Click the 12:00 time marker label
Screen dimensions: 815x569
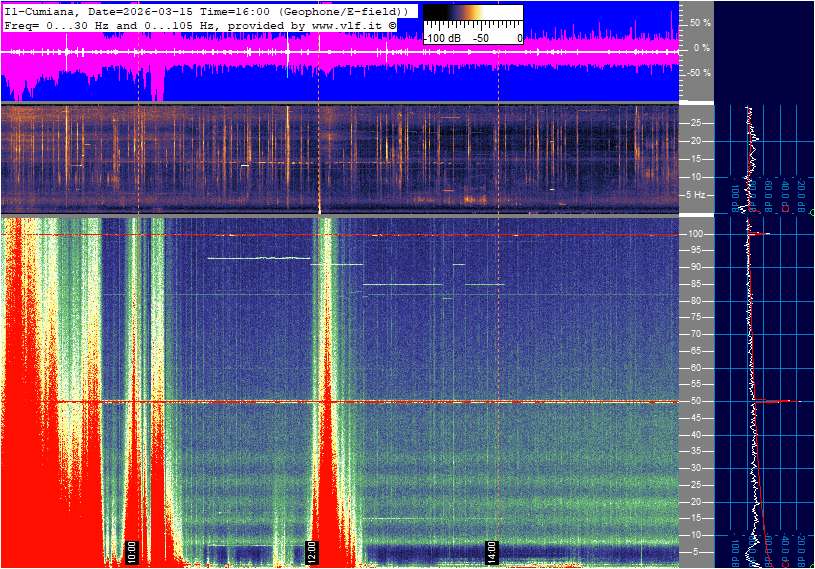tap(311, 550)
